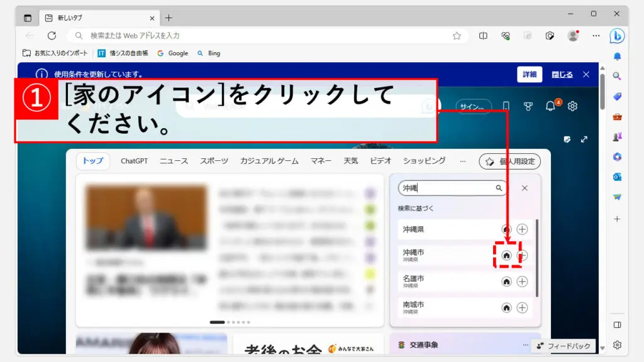Image resolution: width=644 pixels, height=362 pixels.
Task: Select the 天気 tab
Action: (x=350, y=161)
